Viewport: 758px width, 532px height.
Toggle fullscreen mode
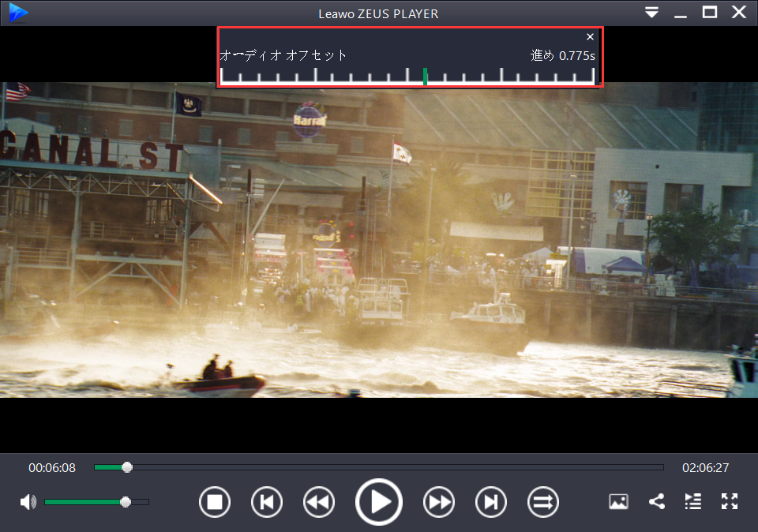coord(730,501)
